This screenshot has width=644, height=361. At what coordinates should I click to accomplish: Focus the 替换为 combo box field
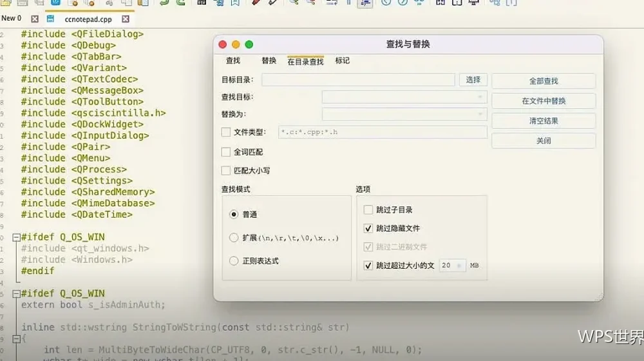(x=404, y=114)
